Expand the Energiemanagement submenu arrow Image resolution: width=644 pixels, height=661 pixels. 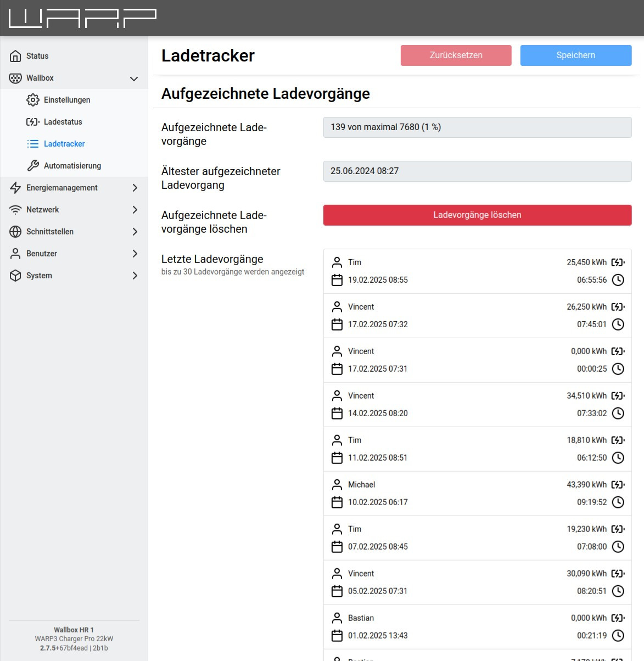(135, 188)
